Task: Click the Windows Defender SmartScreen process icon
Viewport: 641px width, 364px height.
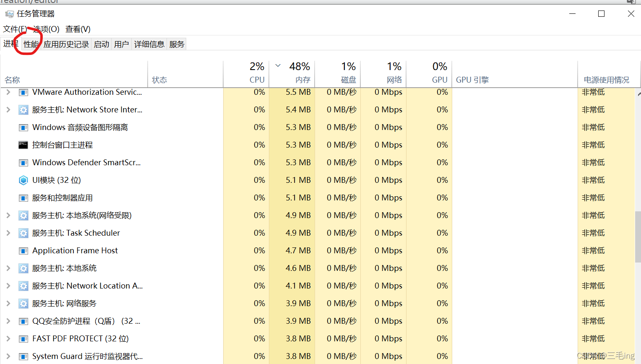Action: tap(23, 163)
